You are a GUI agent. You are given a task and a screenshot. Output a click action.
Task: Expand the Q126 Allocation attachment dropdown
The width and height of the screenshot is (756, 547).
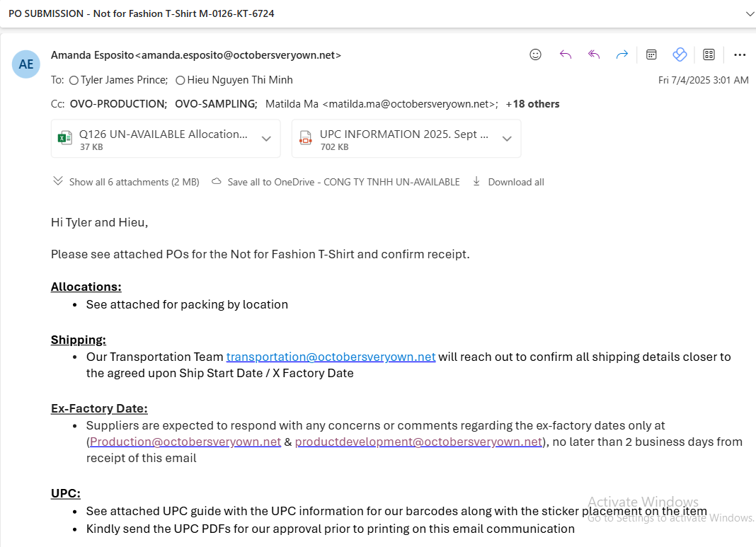pyautogui.click(x=266, y=139)
